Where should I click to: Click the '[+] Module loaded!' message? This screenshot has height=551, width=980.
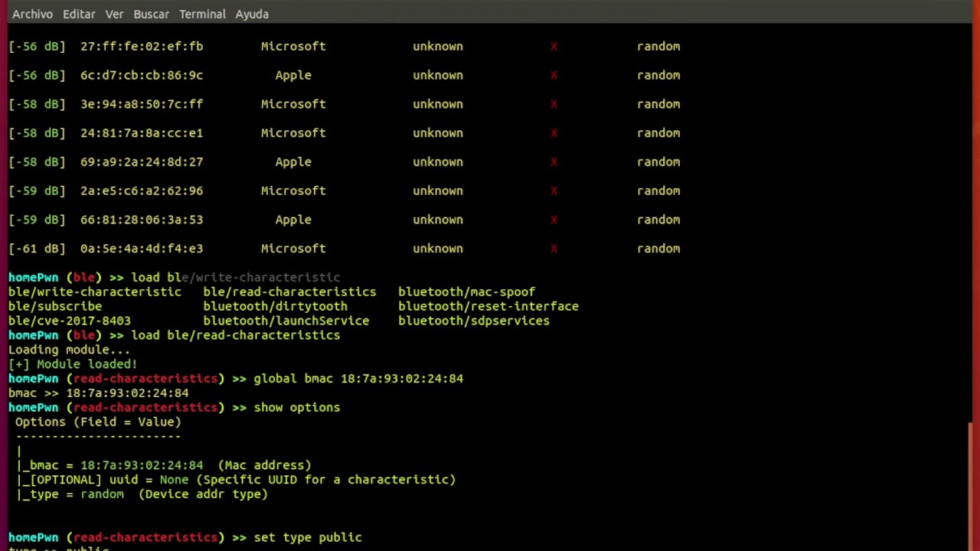pyautogui.click(x=73, y=364)
